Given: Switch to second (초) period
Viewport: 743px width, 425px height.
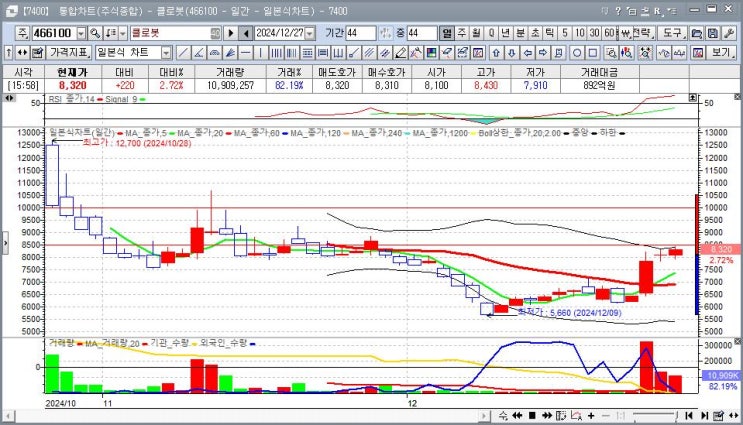Looking at the screenshot, I should click(535, 33).
